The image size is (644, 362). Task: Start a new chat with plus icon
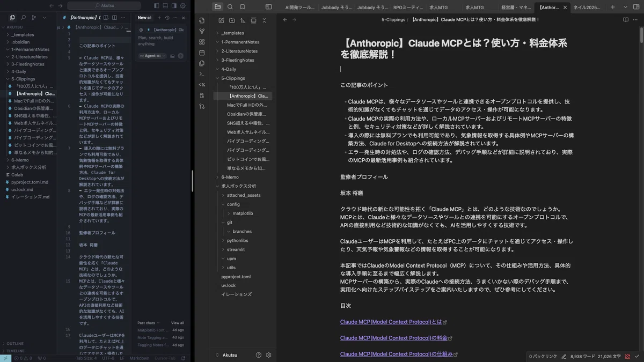point(159,18)
